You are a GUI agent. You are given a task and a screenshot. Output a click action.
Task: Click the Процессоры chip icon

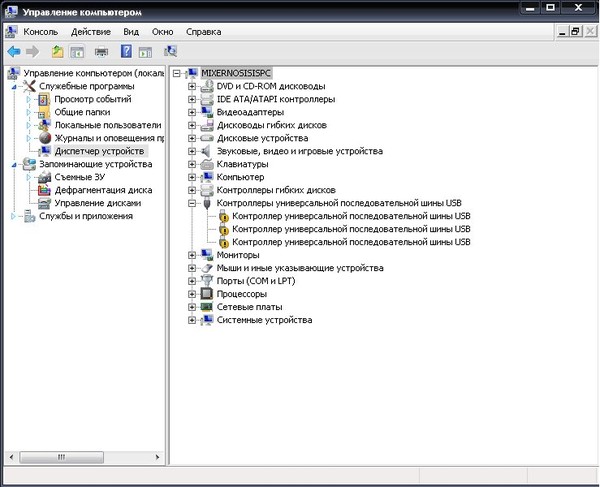coord(207,294)
